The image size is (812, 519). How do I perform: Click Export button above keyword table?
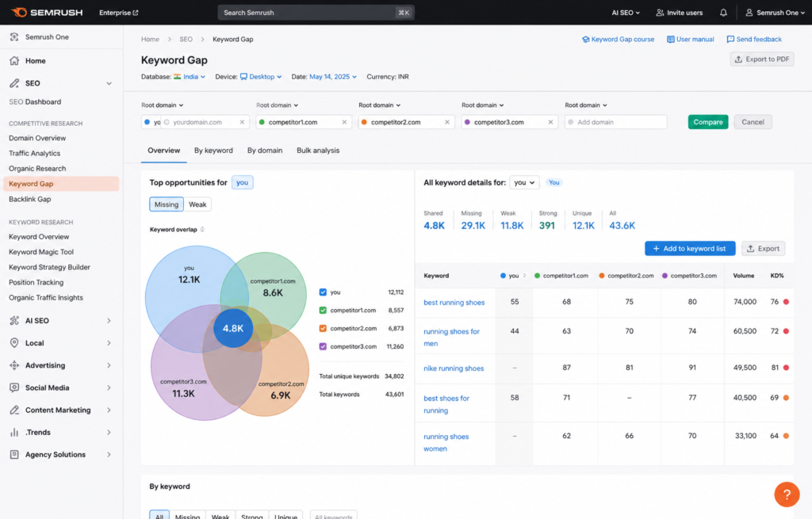click(x=764, y=248)
